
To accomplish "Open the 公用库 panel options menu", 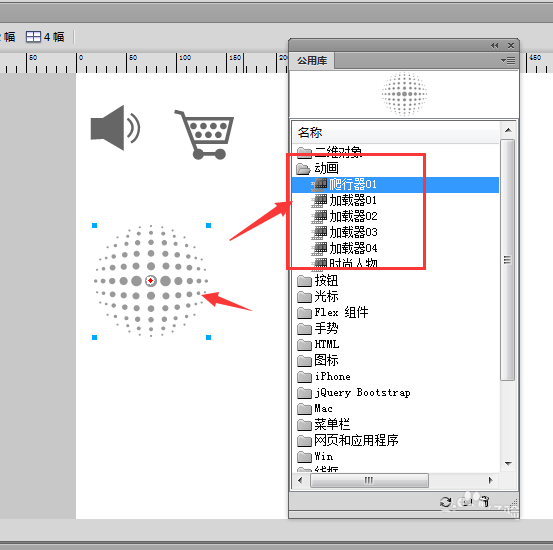I will coord(508,61).
